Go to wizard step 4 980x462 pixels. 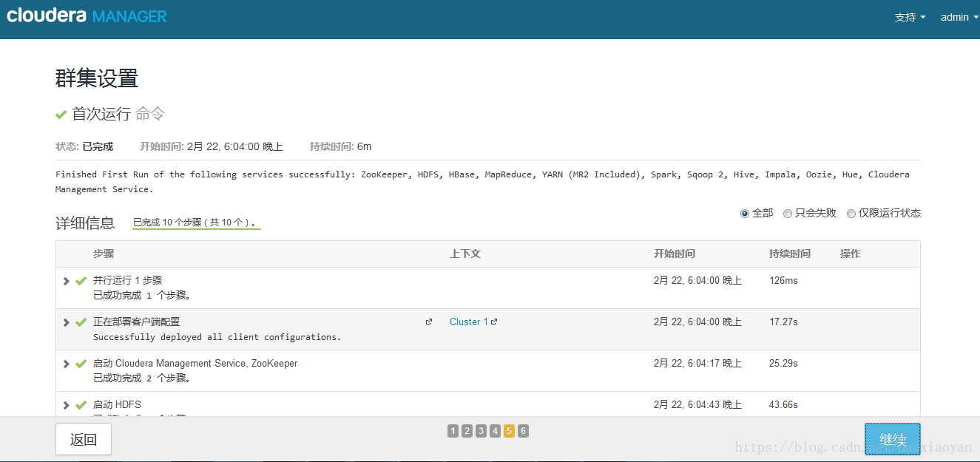[495, 431]
